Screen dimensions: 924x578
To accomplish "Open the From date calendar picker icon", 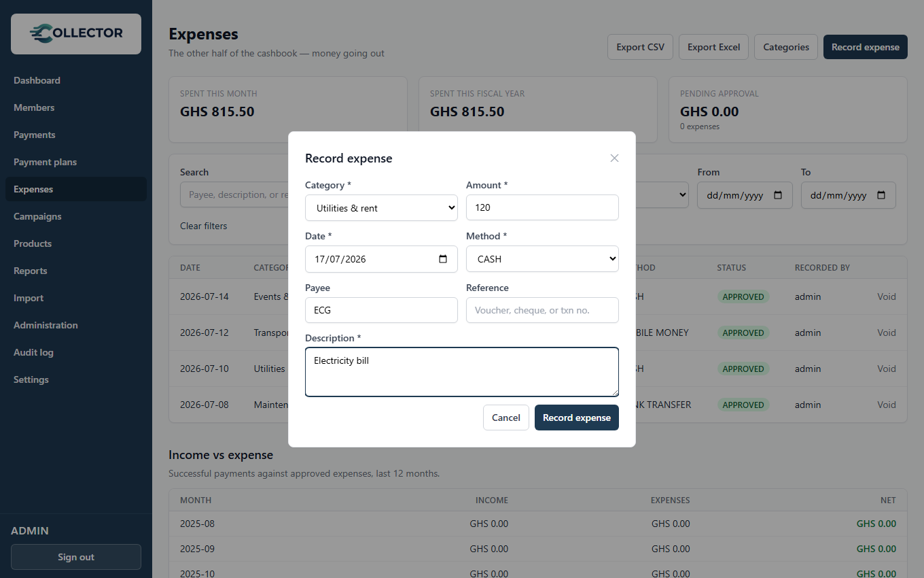I will coord(778,195).
